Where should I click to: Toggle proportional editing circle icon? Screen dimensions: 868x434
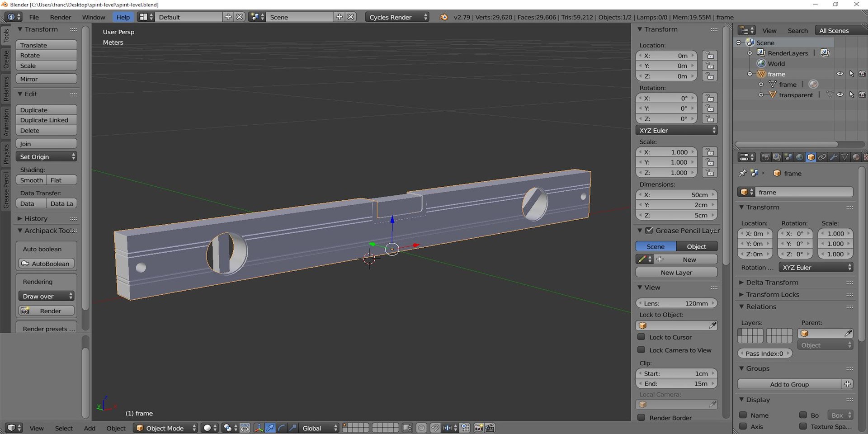coord(421,428)
